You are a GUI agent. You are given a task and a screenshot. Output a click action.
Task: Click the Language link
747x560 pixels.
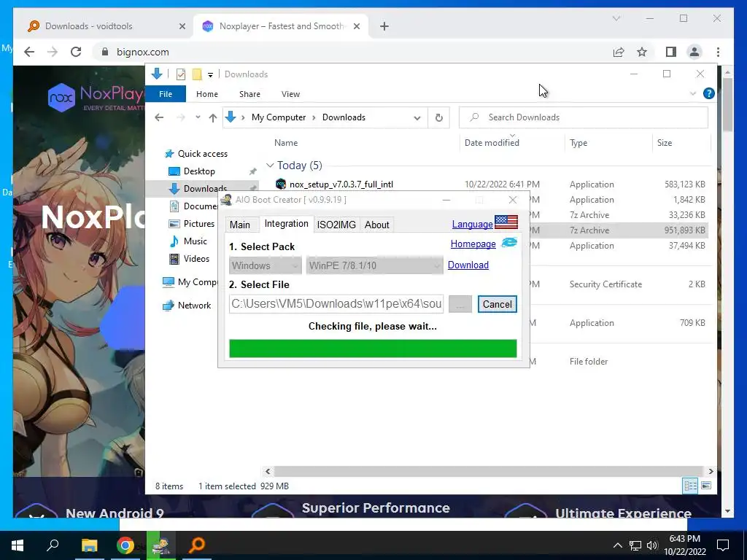click(x=472, y=224)
